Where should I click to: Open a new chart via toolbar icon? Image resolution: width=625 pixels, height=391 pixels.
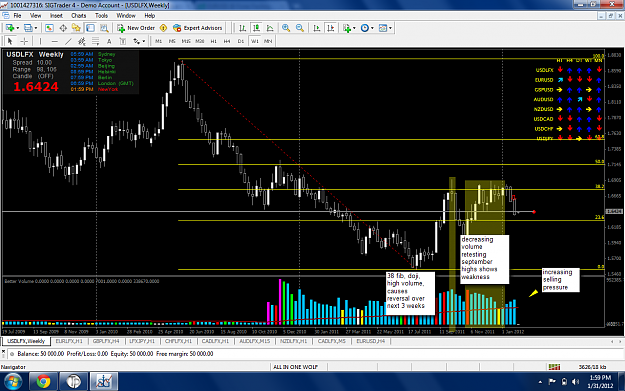pos(10,28)
